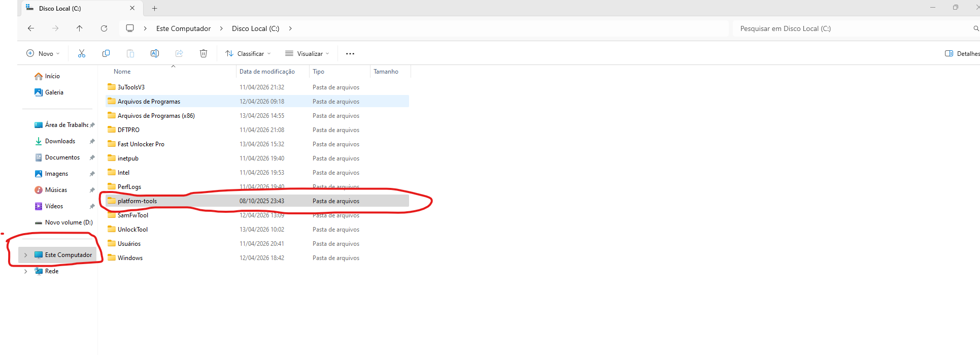Open the See more three-dots menu
Screen dimensions: 980x355
[x=350, y=53]
